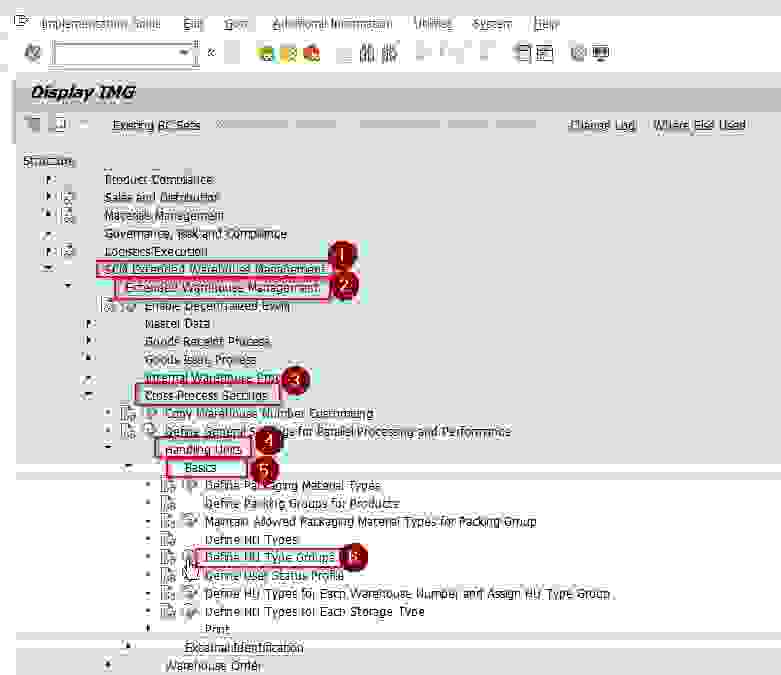Image resolution: width=781 pixels, height=675 pixels.
Task: Click the green Back icon
Action: click(266, 53)
